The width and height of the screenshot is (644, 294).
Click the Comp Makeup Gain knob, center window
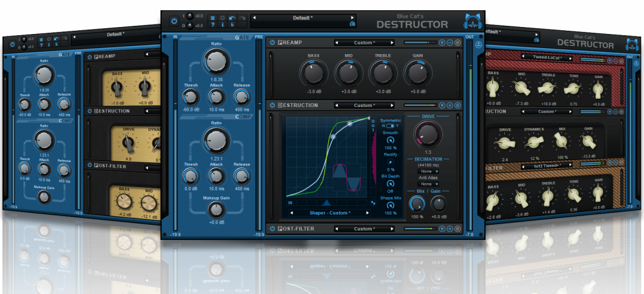216,209
